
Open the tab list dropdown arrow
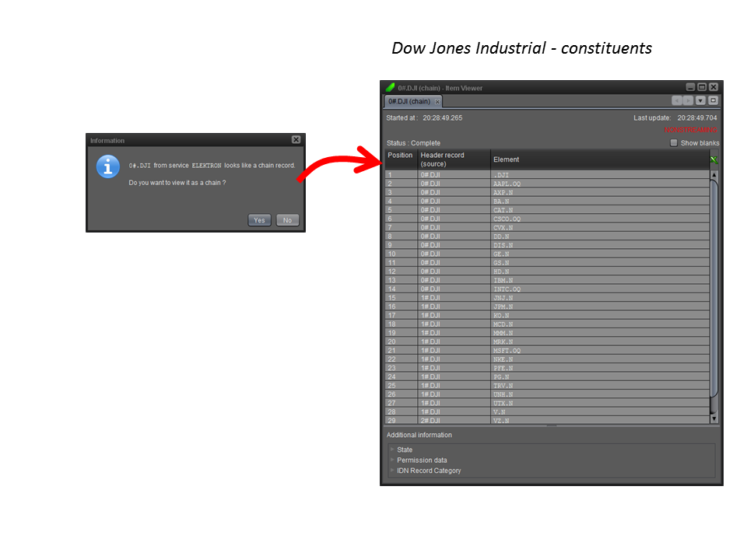coord(700,100)
